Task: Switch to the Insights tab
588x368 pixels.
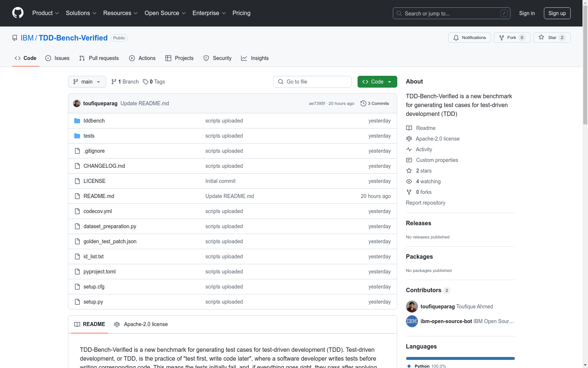Action: point(255,58)
